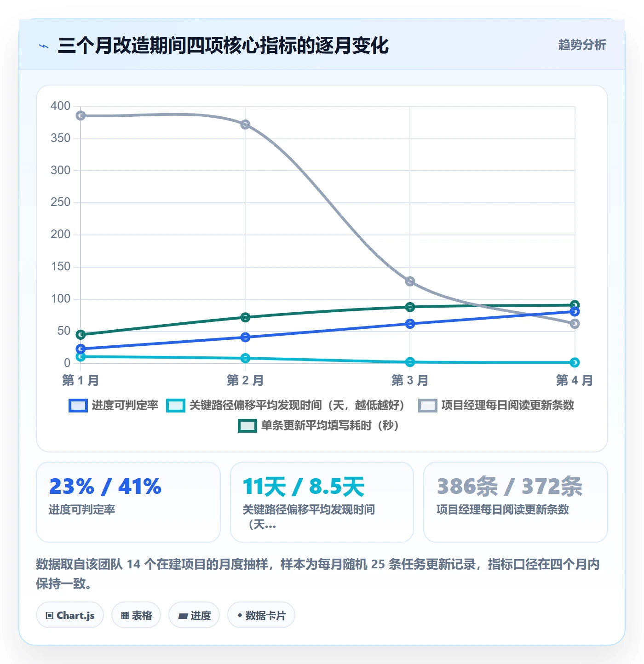Screen dimensions: 644x664
Task: Click the 单条更新平均填写耗时（秒）legend label
Action: click(x=330, y=425)
